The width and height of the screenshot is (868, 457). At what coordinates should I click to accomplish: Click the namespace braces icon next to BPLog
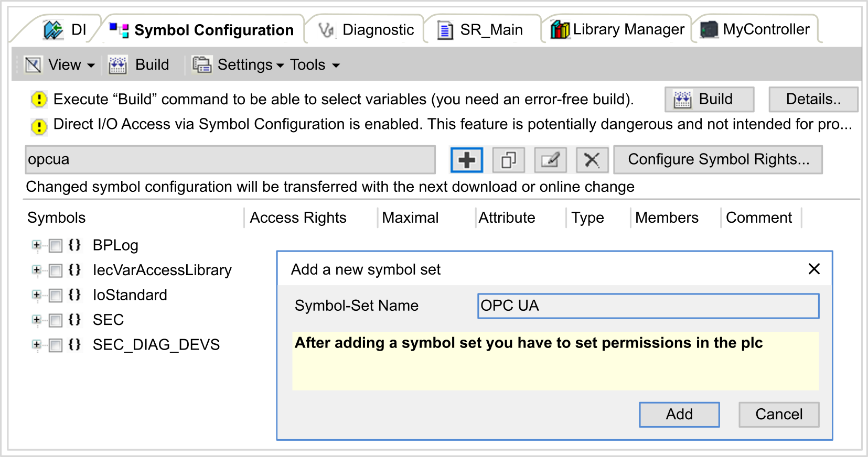[74, 245]
